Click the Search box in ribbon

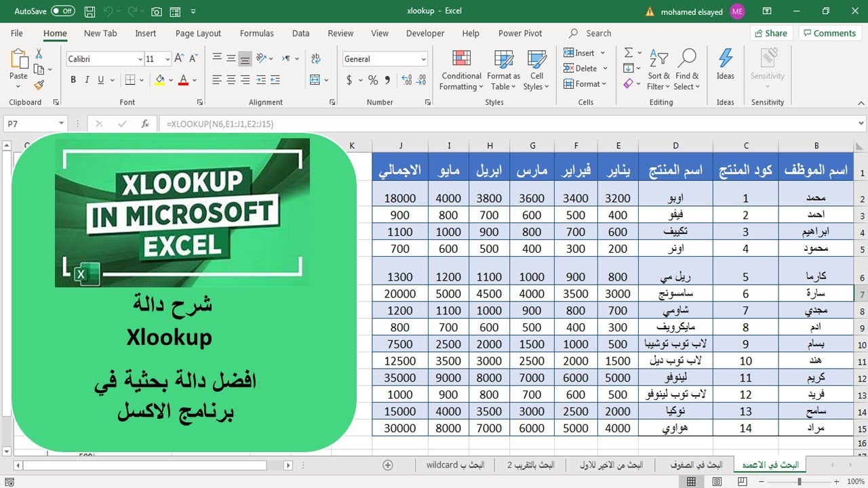[598, 33]
